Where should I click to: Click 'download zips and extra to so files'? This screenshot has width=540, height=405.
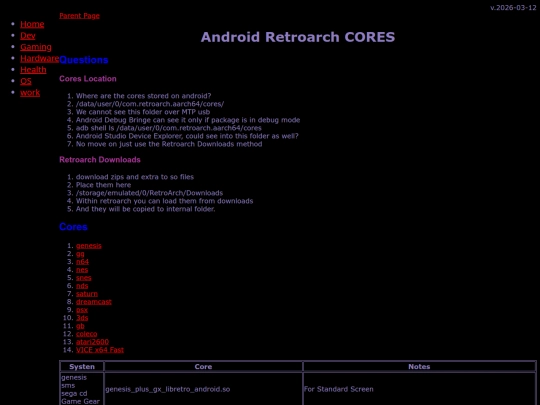pyautogui.click(x=135, y=177)
